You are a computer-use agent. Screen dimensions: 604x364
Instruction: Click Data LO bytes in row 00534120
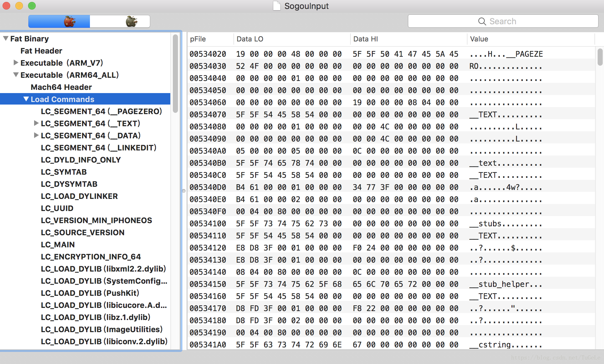click(x=289, y=248)
